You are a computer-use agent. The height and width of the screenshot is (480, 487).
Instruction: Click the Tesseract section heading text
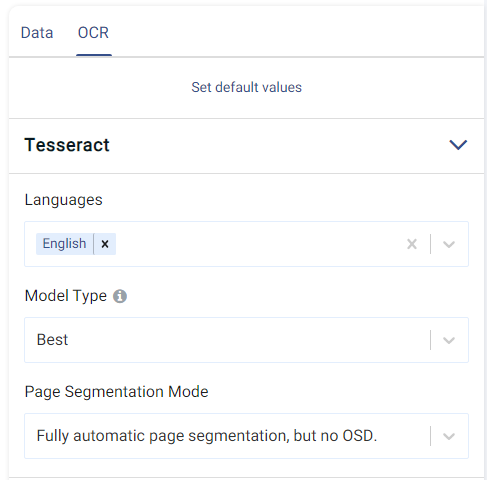(x=67, y=145)
